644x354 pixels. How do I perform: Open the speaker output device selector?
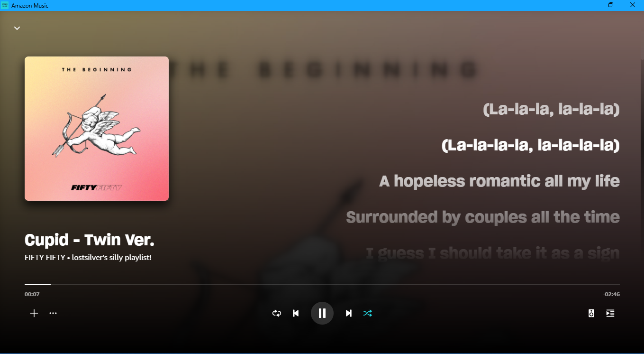(591, 313)
